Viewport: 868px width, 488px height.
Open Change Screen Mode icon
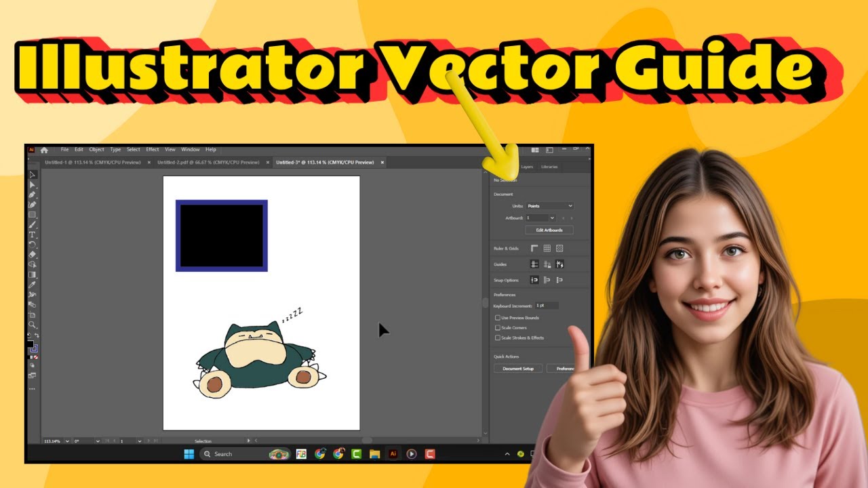click(33, 375)
